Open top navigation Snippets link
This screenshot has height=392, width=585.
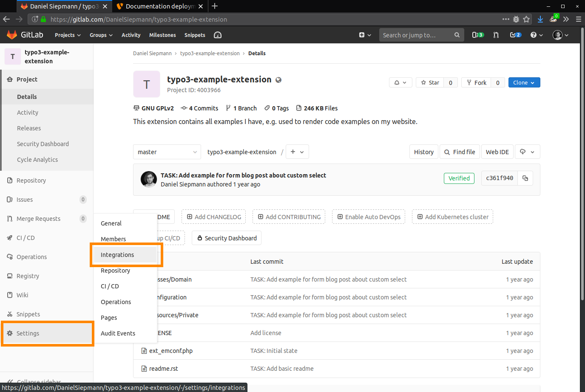coord(195,35)
